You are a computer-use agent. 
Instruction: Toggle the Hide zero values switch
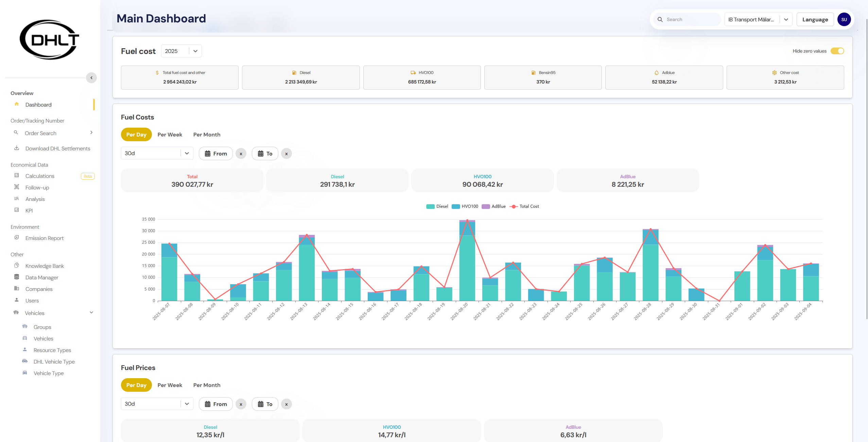(837, 51)
